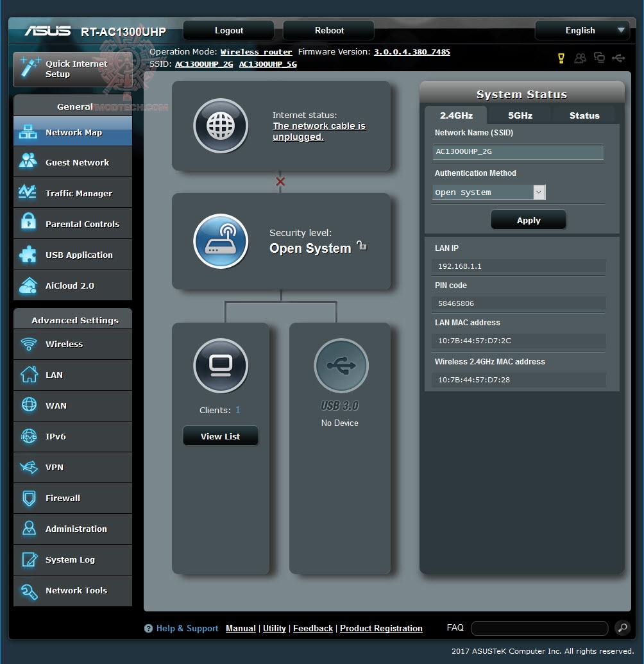Click the FAQ search input field
The width and height of the screenshot is (644, 664).
539,628
